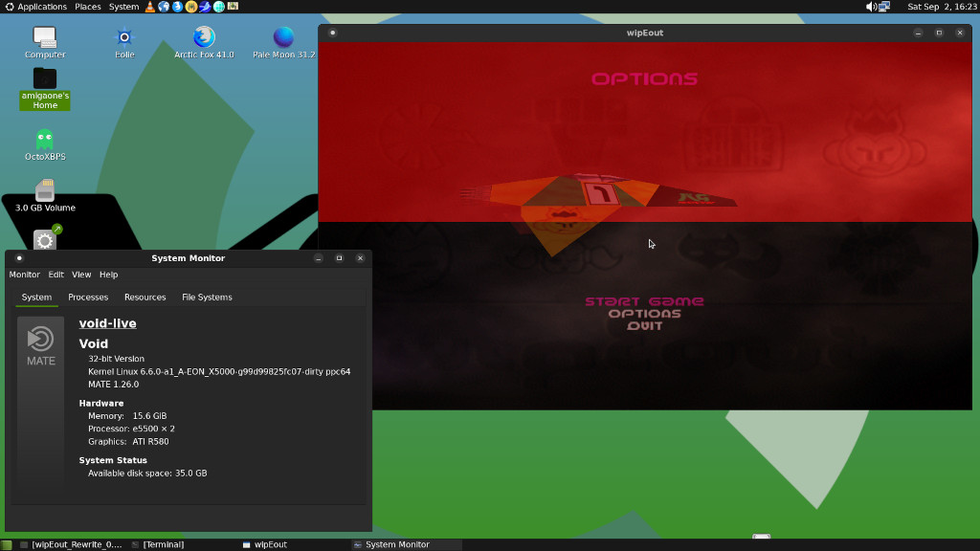Switch to Terminal taskbar entry

159,544
